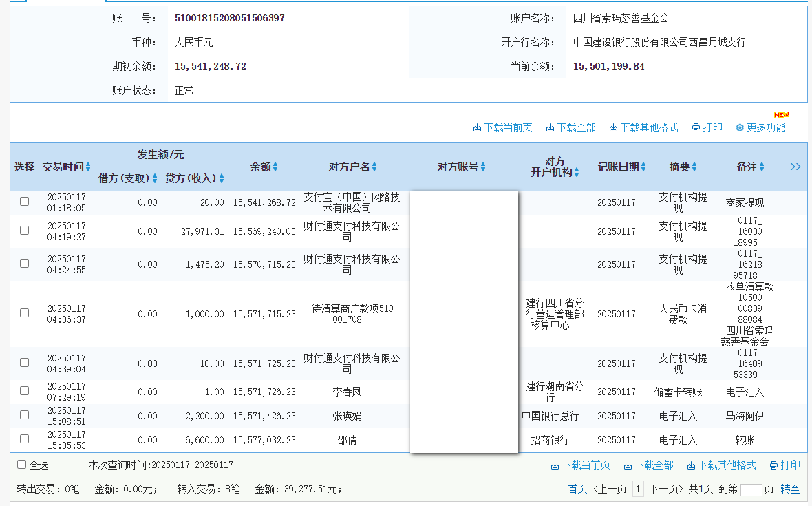Sort by the 摘要 column arrows
The image size is (812, 506).
[x=694, y=167]
